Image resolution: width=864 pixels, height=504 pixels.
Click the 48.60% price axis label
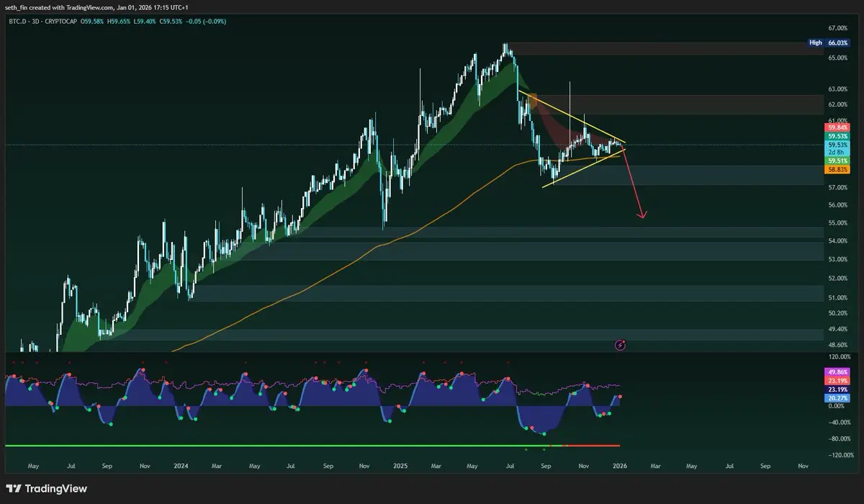[837, 345]
